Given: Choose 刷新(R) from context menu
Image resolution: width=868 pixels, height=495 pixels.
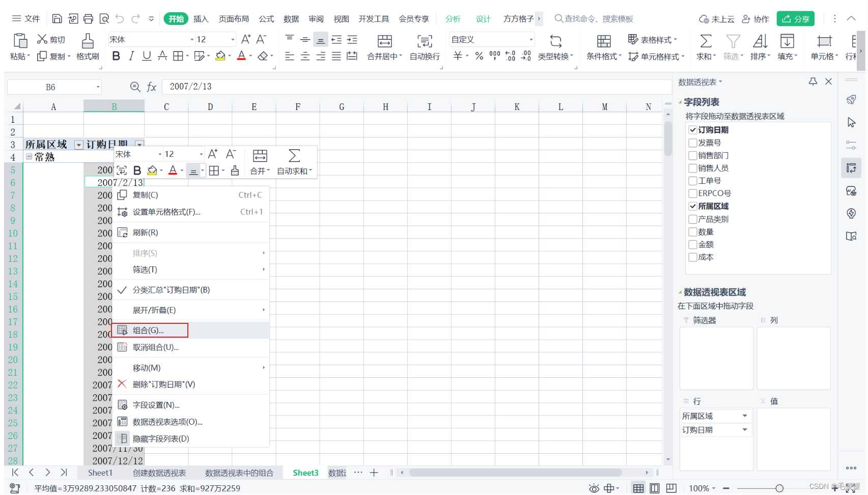Looking at the screenshot, I should 191,232.
